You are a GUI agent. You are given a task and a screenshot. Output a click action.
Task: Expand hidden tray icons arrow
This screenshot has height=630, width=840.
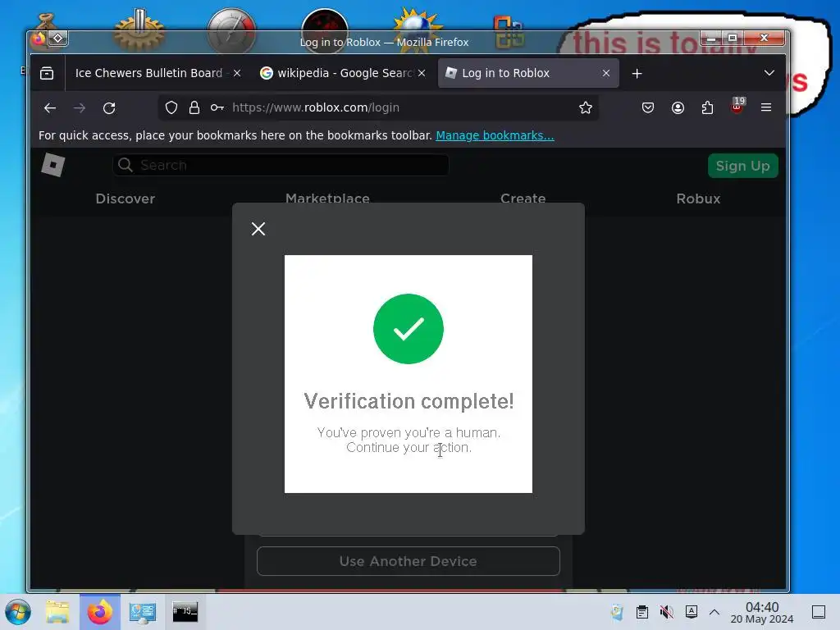[714, 612]
